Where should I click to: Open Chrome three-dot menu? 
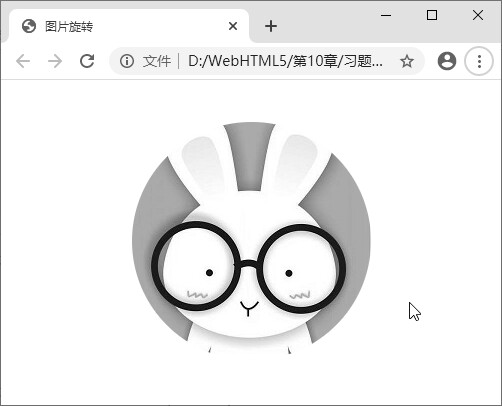point(479,61)
